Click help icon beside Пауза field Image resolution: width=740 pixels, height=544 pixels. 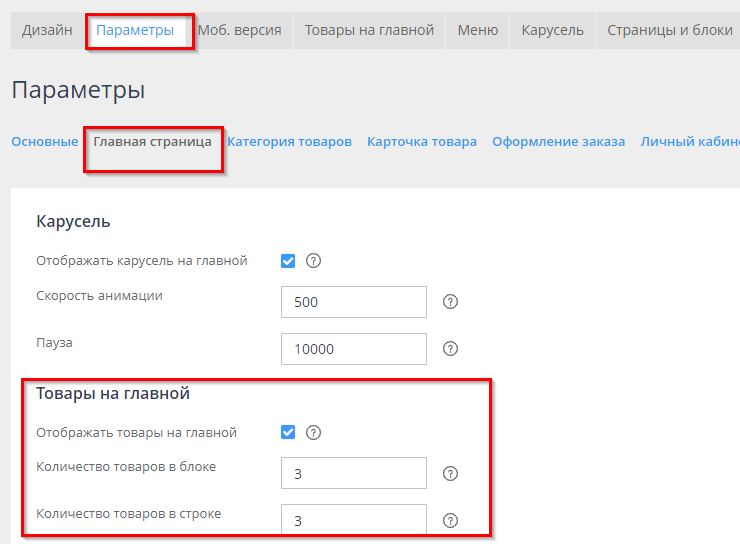450,349
